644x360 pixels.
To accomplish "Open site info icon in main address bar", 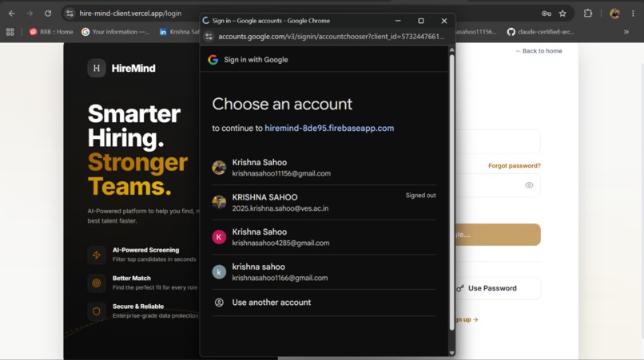I will (70, 14).
